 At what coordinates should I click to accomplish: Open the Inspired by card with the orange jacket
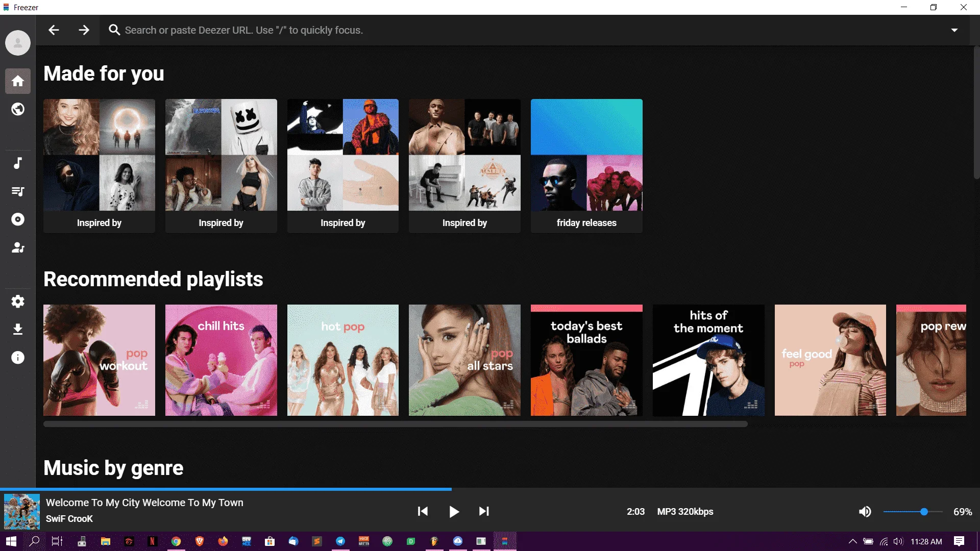[343, 166]
